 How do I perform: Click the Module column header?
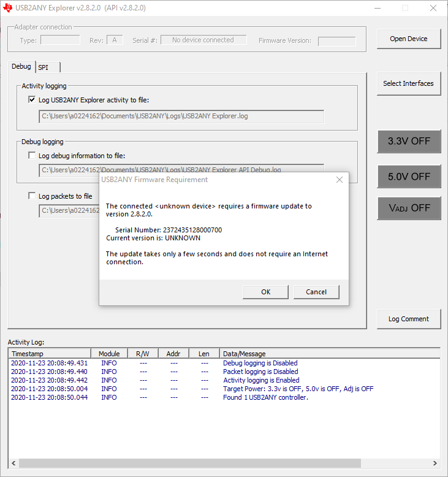[x=110, y=354]
